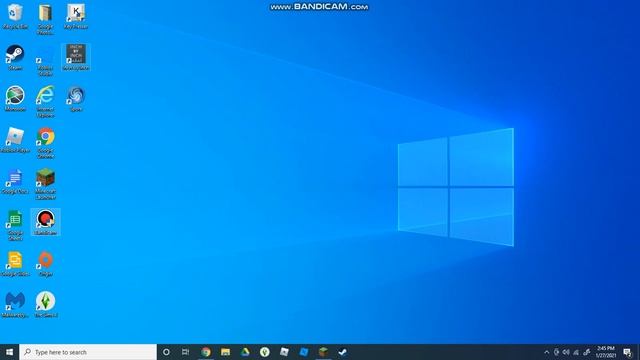Launch Internet Explorer from the desktop
The image size is (640, 360).
[45, 102]
